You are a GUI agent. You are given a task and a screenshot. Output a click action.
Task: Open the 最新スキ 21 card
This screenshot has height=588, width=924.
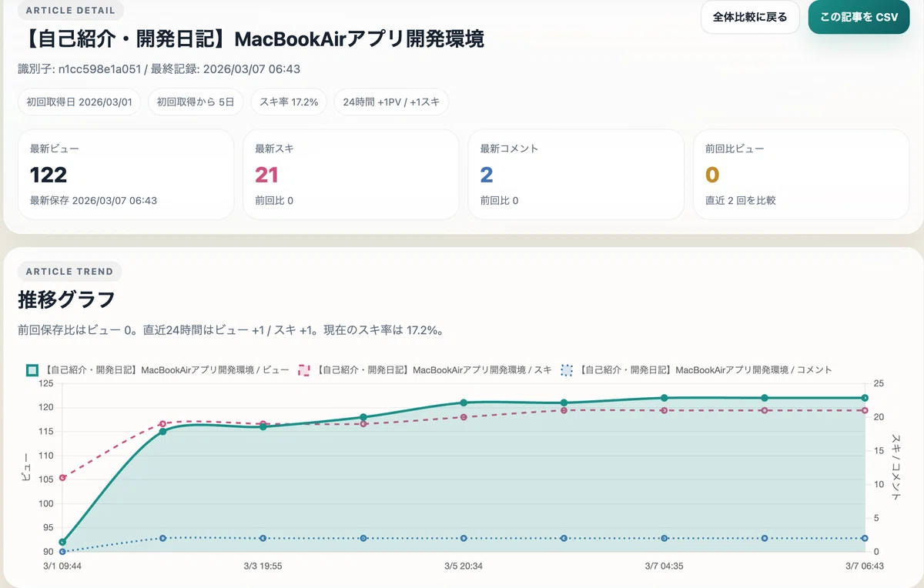tap(350, 175)
